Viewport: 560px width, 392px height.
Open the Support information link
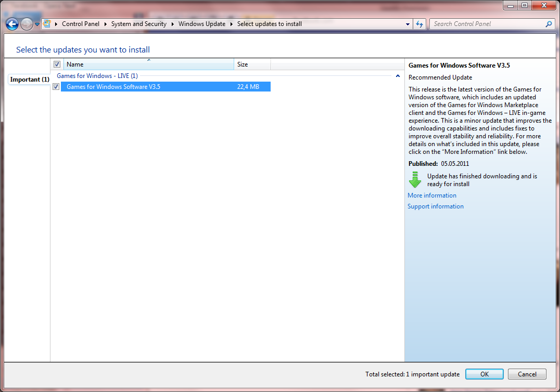coord(436,206)
